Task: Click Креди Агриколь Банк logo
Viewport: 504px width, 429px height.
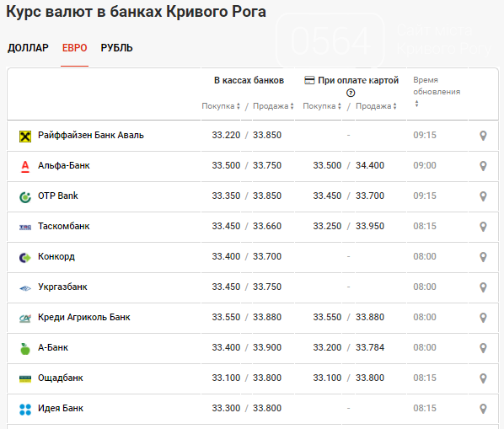Action: tap(25, 319)
